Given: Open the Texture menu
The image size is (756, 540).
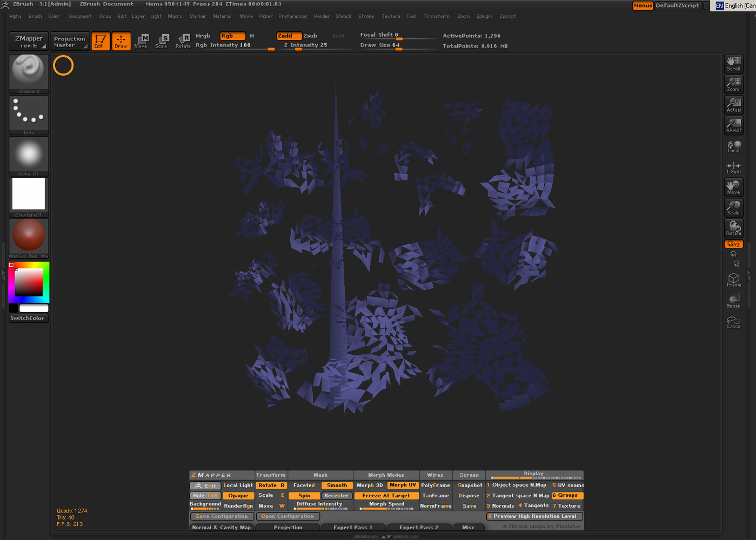Looking at the screenshot, I should tap(390, 16).
